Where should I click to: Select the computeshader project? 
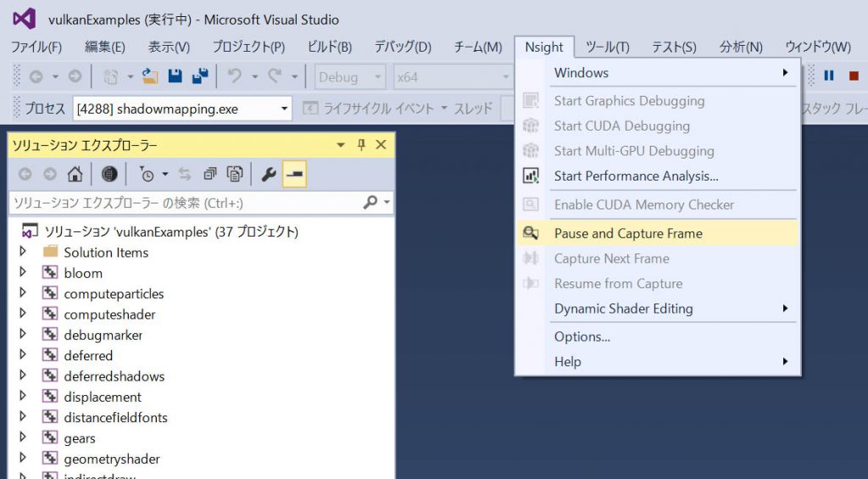pos(109,314)
